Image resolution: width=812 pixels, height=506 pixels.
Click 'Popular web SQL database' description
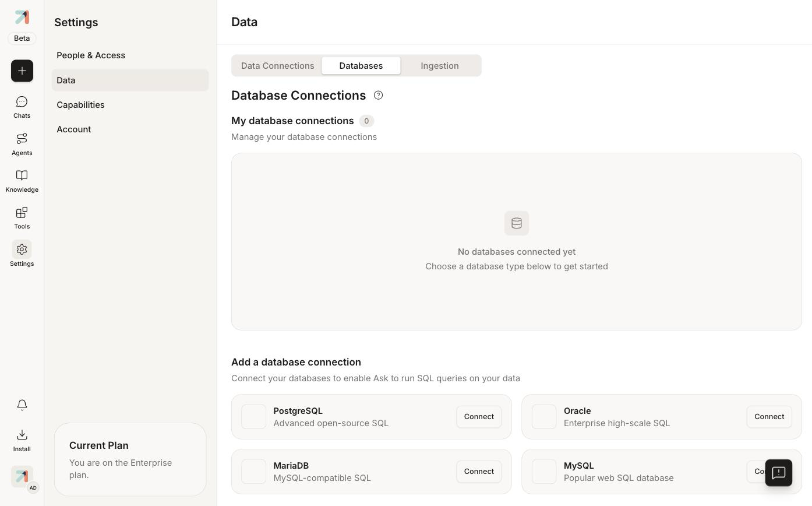619,478
